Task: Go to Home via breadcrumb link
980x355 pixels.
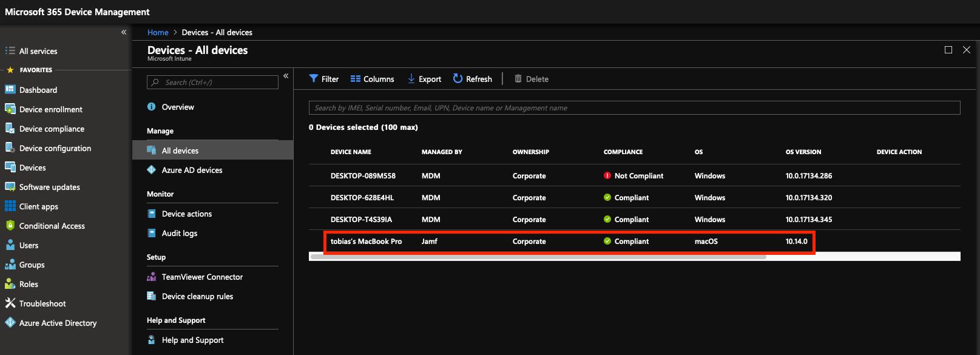Action: (x=158, y=32)
